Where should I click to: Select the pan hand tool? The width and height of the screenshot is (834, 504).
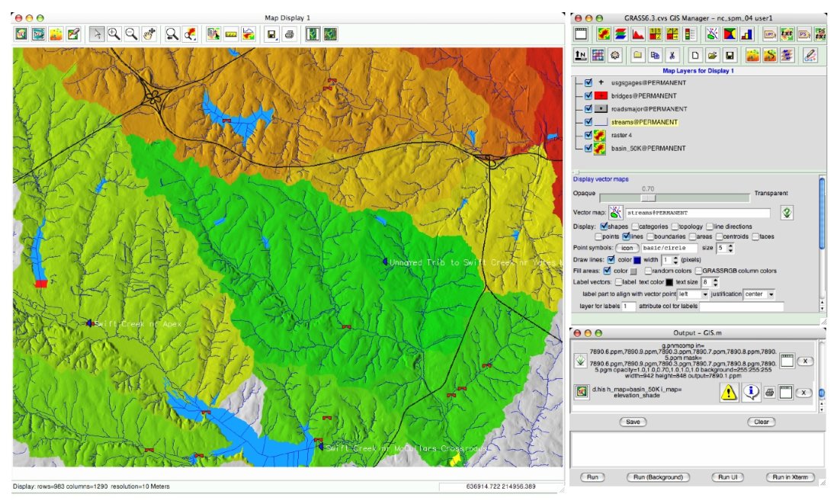point(149,34)
